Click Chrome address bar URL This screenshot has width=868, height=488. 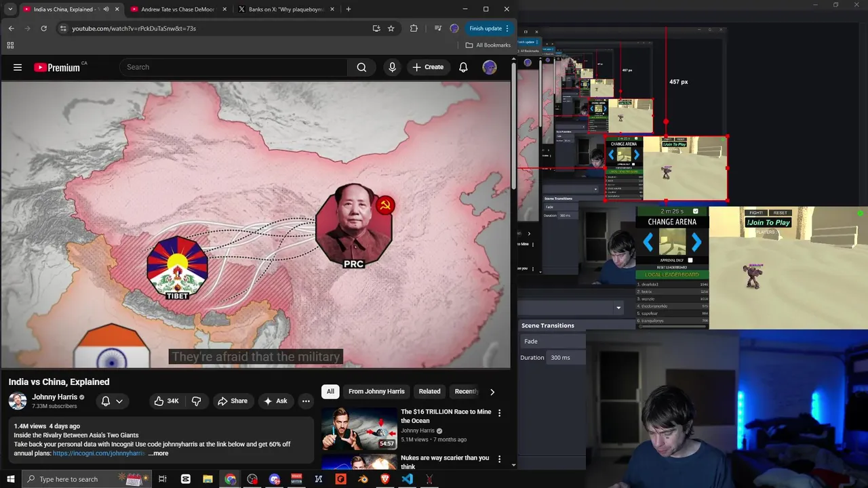pyautogui.click(x=134, y=28)
